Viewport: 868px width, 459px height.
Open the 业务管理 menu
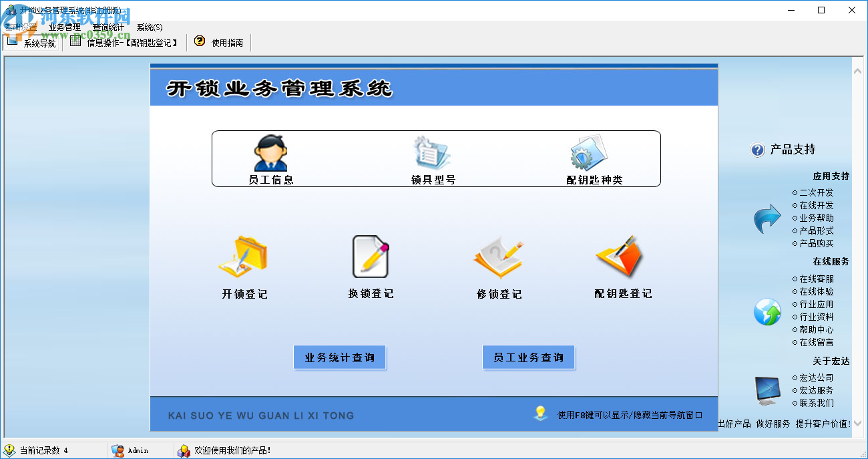point(64,27)
